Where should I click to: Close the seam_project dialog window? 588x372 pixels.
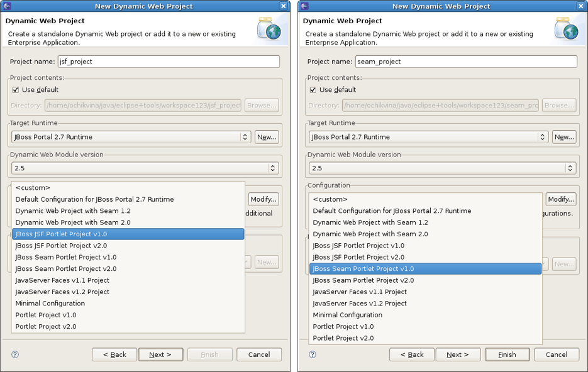click(581, 6)
